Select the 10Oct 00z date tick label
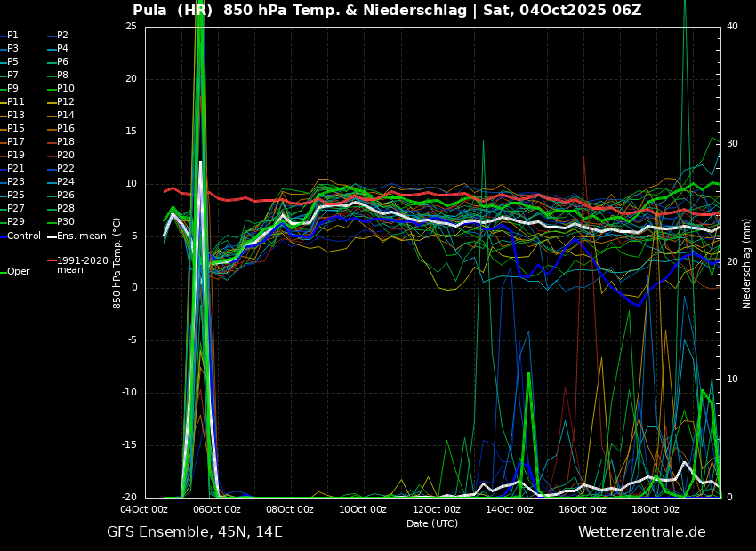 tap(363, 510)
